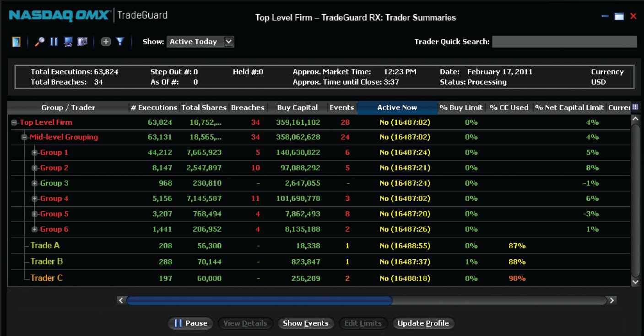The image size is (644, 336).
Task: Click the Net Capital Limit value 8%
Action: (592, 168)
